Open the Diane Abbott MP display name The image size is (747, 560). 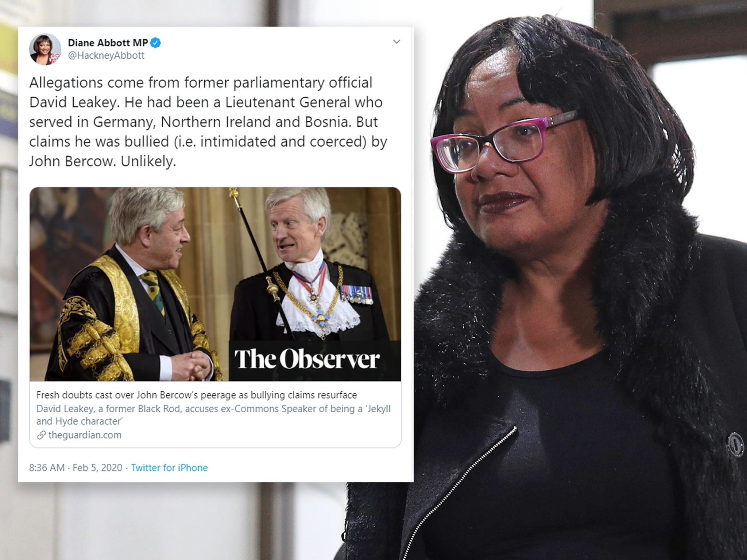[x=108, y=43]
